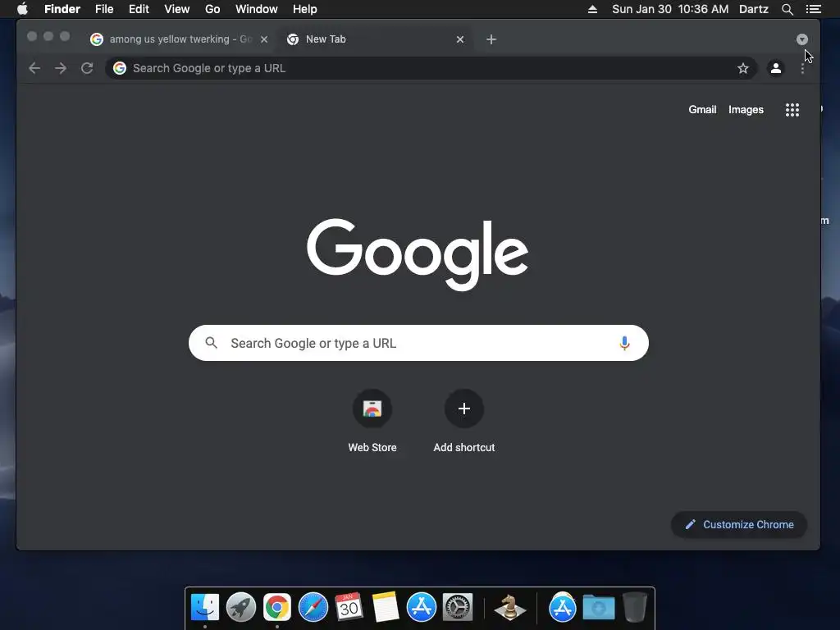Click the Add shortcut plus icon
The image size is (840, 630).
click(464, 409)
